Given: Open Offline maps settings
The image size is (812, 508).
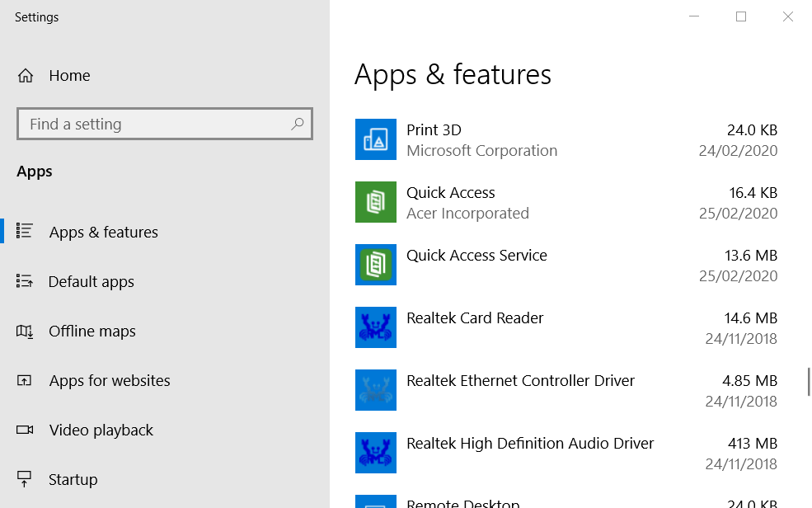Looking at the screenshot, I should point(92,331).
